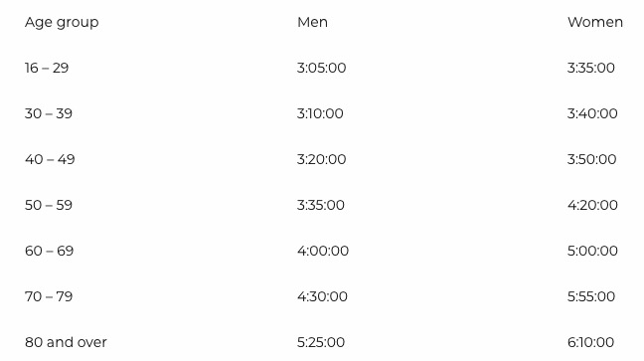Select the 60 – 69 age group cell

(x=50, y=250)
